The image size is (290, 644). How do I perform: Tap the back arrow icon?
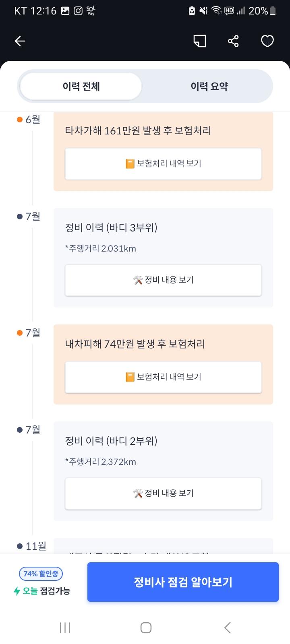pos(20,41)
